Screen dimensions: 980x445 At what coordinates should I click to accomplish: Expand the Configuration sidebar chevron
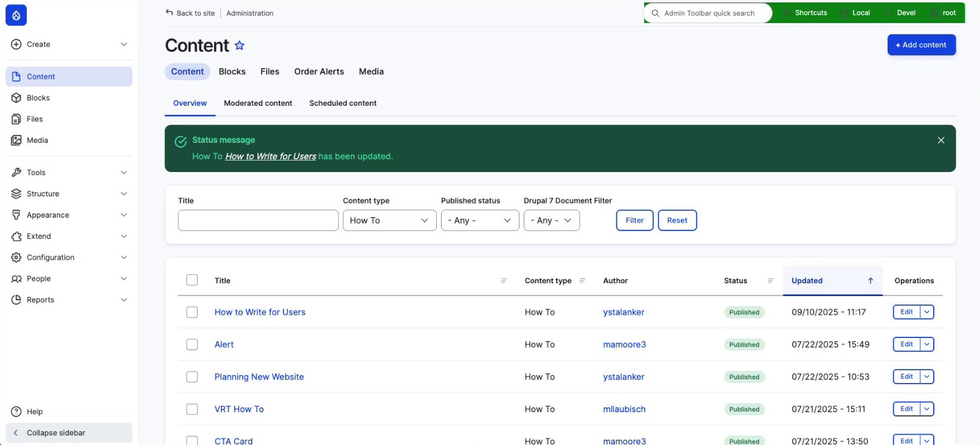124,258
